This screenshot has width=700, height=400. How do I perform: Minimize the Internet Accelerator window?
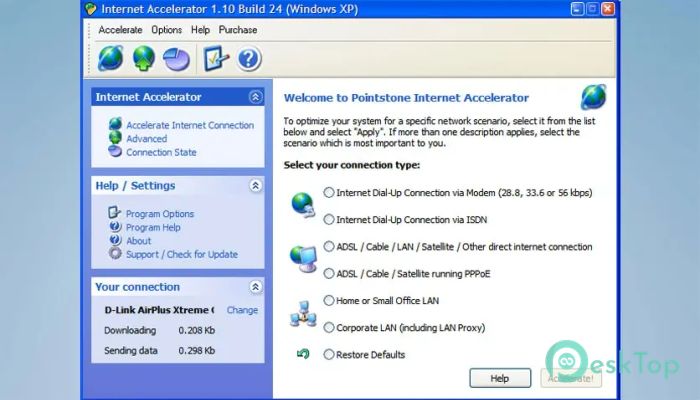click(x=577, y=9)
